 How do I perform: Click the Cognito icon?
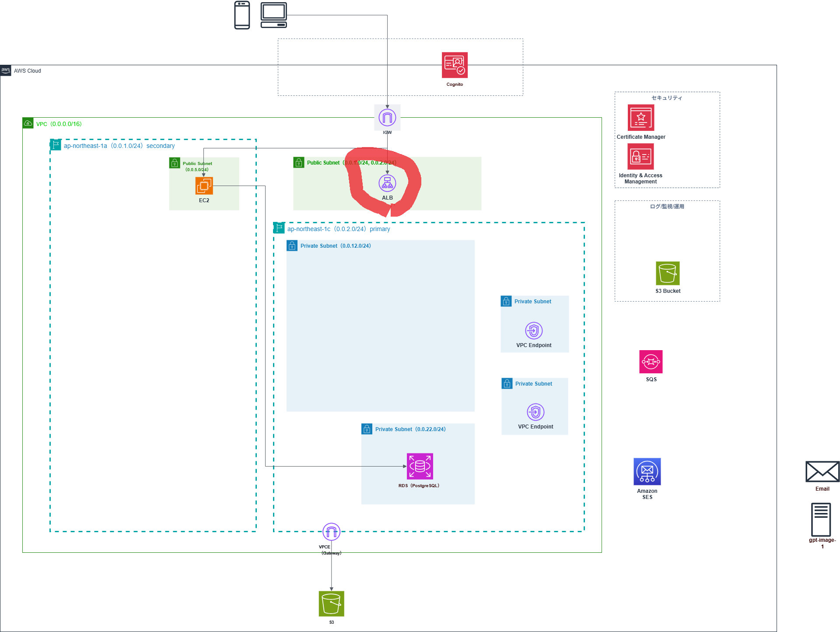tap(455, 65)
